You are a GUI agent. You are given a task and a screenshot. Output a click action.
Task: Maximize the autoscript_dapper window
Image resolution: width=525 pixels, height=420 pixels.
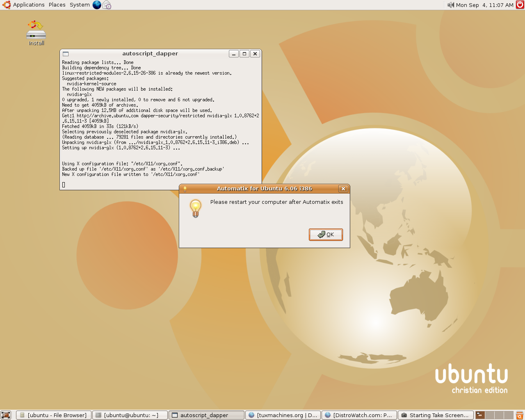tap(244, 54)
